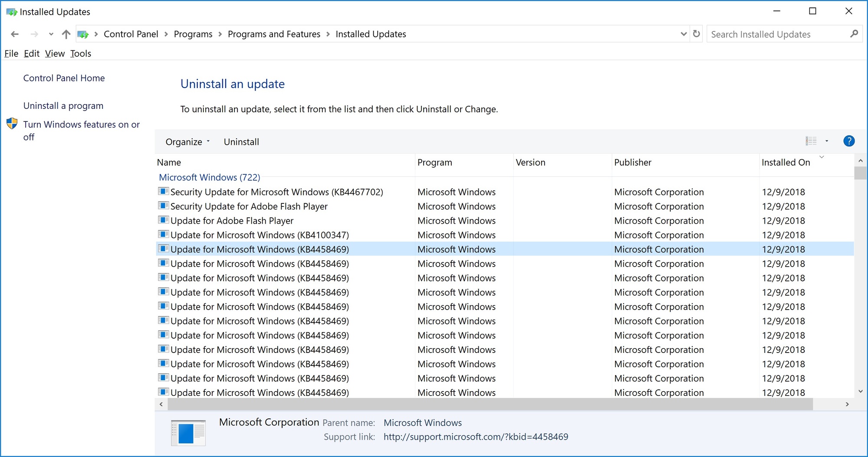Open the Tools menu
Image resolution: width=868 pixels, height=457 pixels.
[x=81, y=53]
